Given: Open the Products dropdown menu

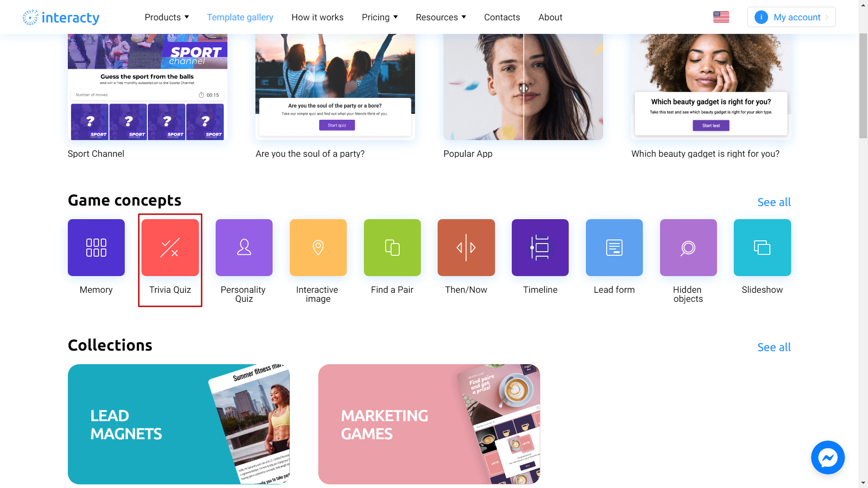Looking at the screenshot, I should point(166,17).
